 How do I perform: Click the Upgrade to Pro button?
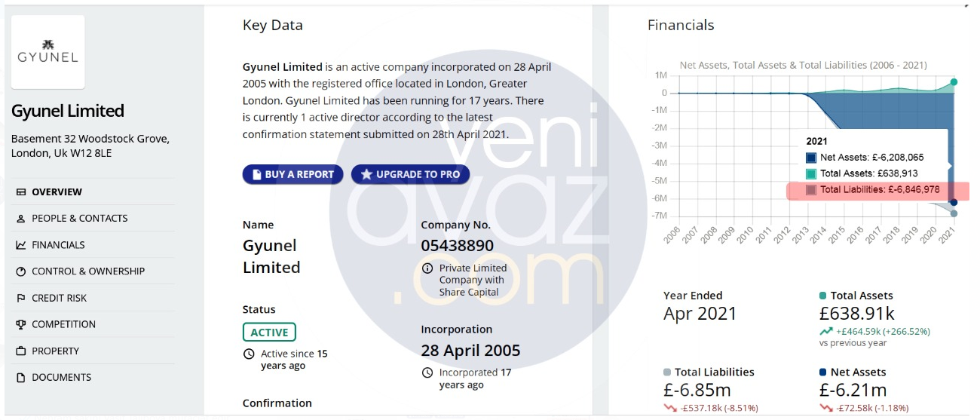point(410,174)
